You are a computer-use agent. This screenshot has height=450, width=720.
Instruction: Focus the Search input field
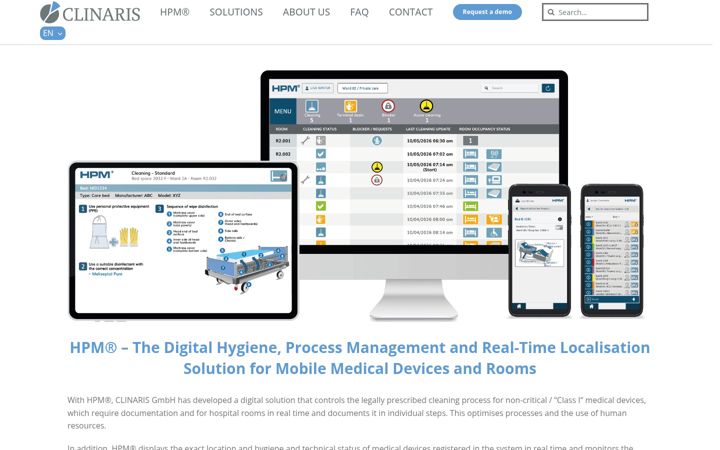(x=595, y=12)
